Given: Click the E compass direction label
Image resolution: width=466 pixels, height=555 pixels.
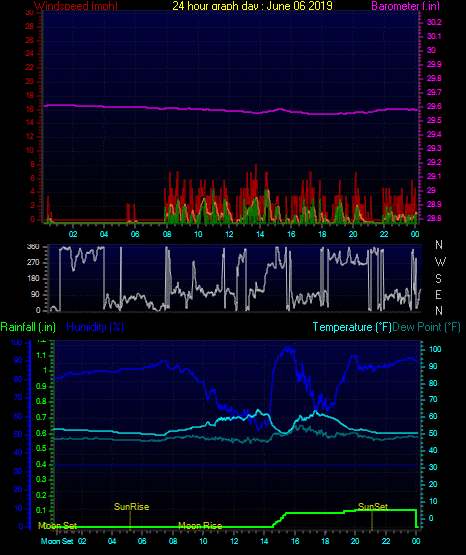Looking at the screenshot, I should tap(438, 294).
